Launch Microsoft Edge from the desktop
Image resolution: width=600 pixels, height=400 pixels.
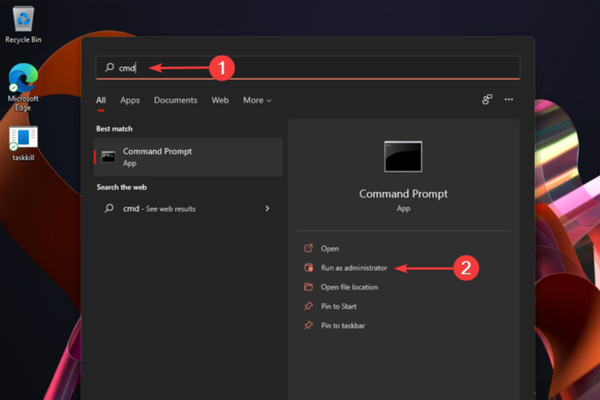[22, 80]
